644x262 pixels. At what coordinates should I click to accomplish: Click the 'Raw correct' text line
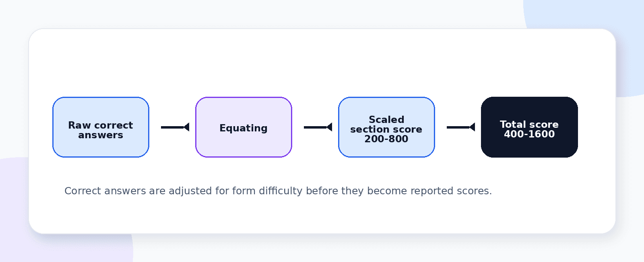[x=101, y=125]
